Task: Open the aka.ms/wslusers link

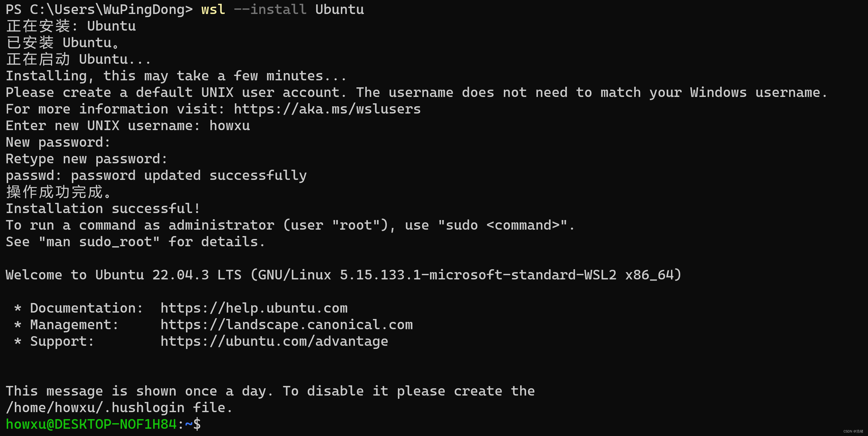Action: 327,109
